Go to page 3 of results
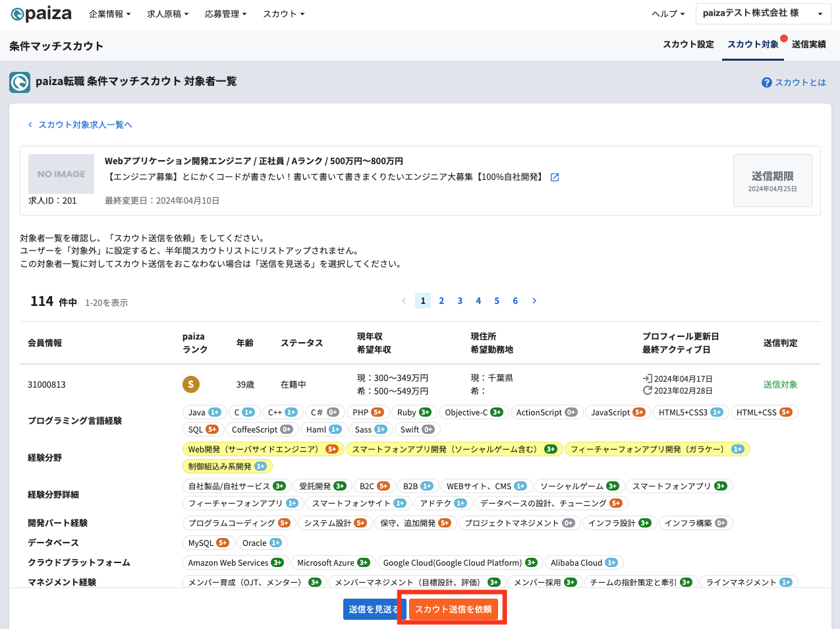Viewport: 840px width, 629px height. pyautogui.click(x=460, y=301)
